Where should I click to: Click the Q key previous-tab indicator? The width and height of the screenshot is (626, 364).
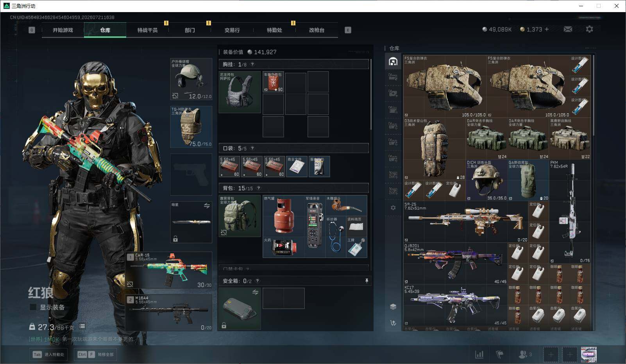pyautogui.click(x=32, y=30)
